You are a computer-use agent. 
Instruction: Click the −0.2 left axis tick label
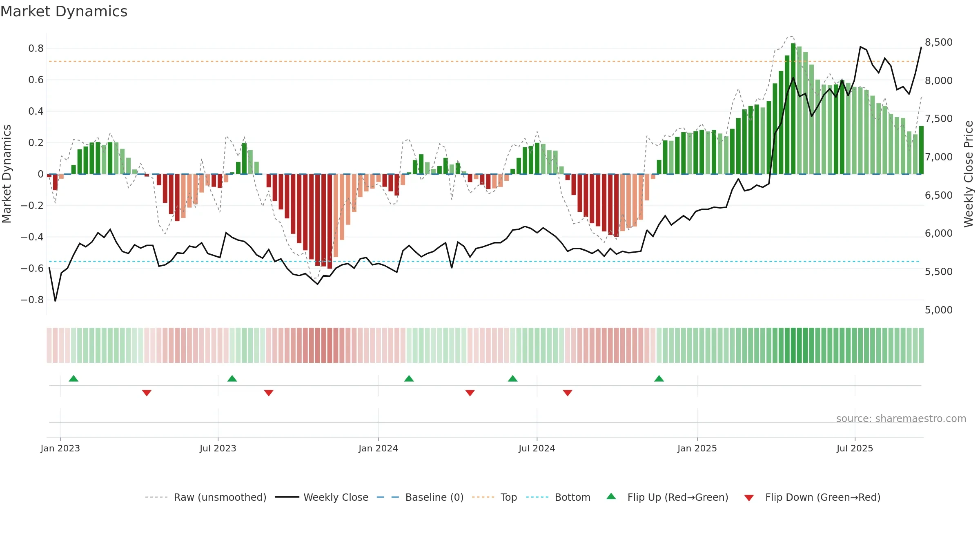(32, 206)
